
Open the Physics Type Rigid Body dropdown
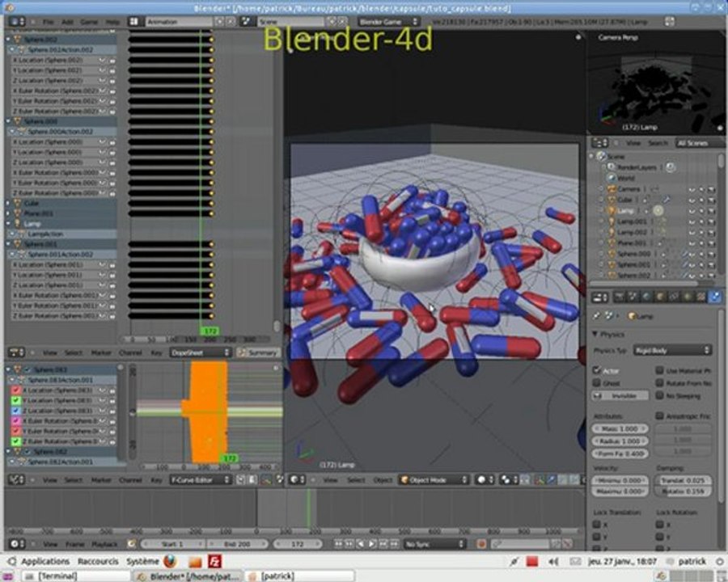coord(672,350)
